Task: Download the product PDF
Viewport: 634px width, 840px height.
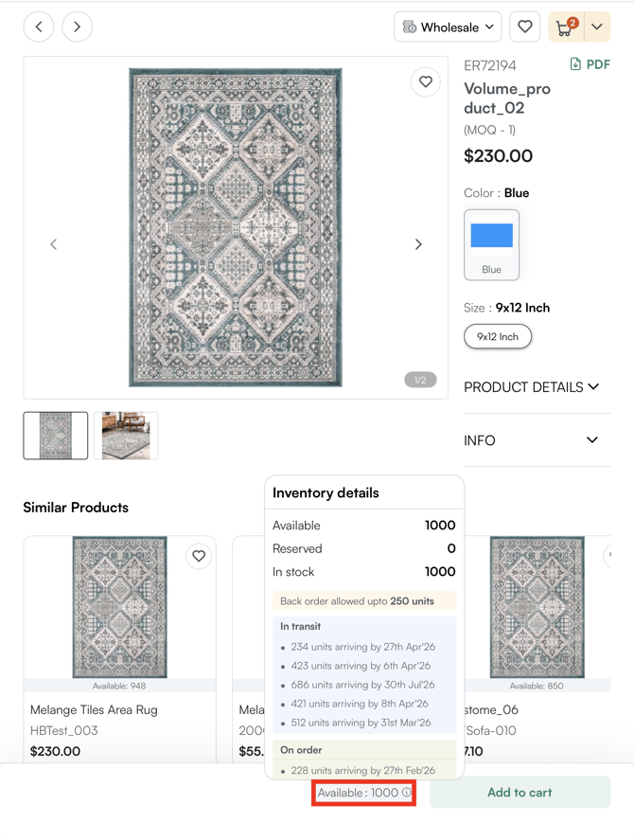Action: [590, 64]
